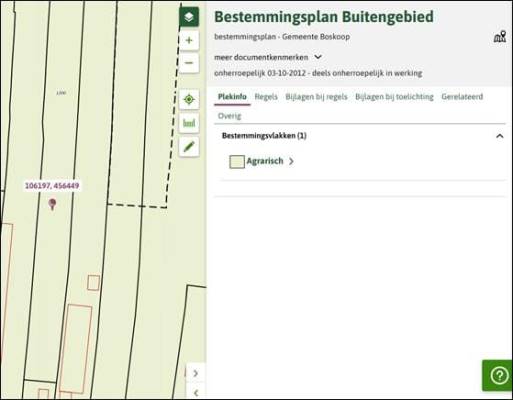Open the help question mark button
The image size is (513, 400).
498,375
